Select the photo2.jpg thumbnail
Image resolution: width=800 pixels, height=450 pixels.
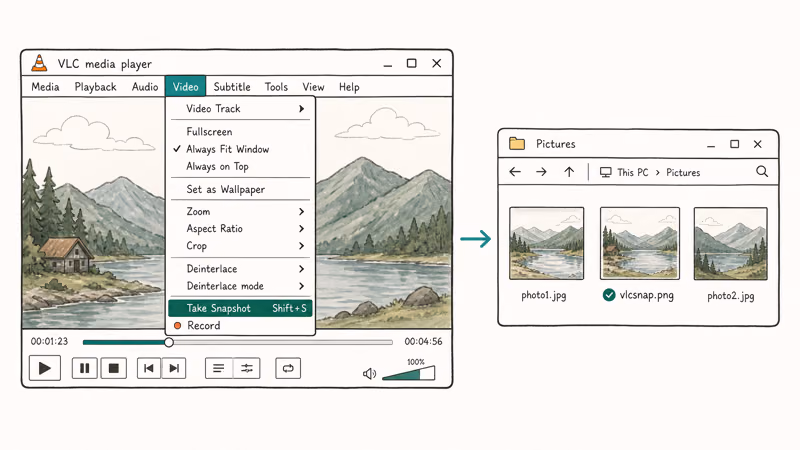(x=731, y=243)
